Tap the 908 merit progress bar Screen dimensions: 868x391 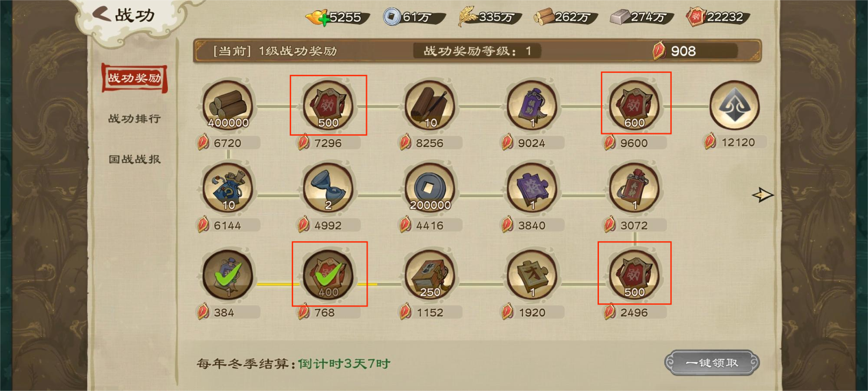click(x=694, y=51)
